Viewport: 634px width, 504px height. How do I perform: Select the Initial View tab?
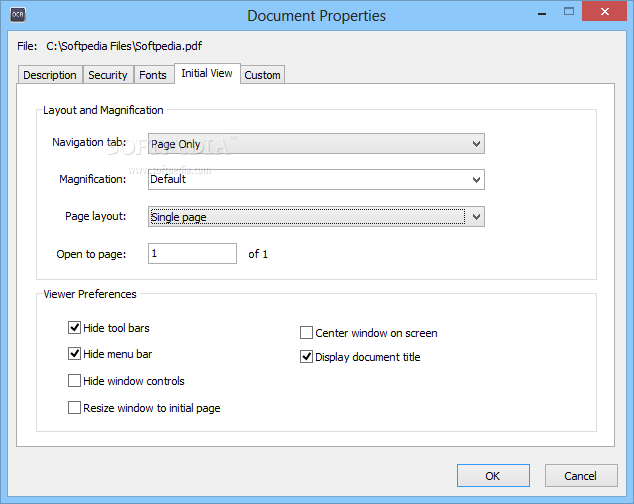click(207, 73)
